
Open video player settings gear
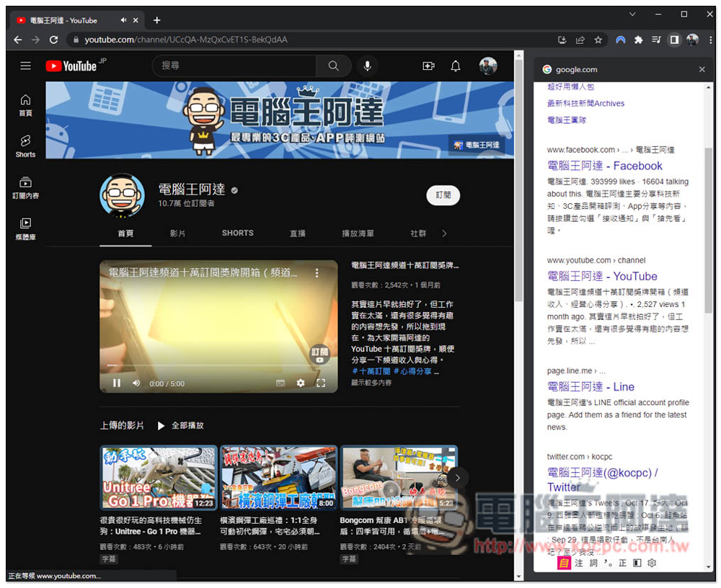(301, 383)
